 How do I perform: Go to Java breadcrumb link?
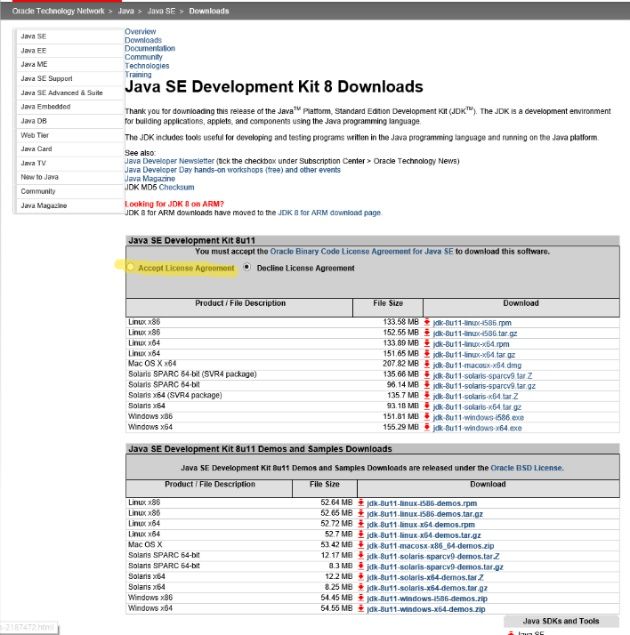pos(126,11)
